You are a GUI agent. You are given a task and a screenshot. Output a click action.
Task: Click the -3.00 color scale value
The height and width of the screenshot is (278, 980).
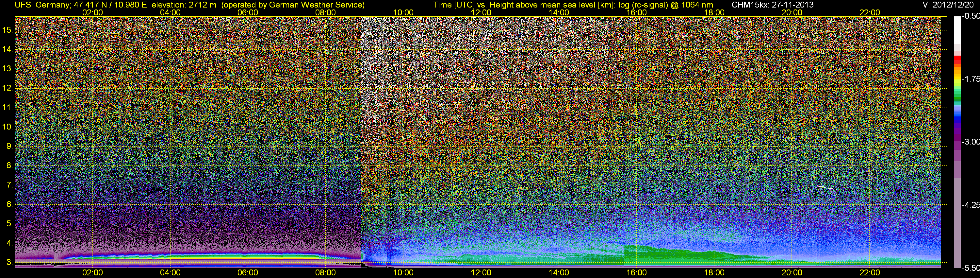[x=971, y=142]
